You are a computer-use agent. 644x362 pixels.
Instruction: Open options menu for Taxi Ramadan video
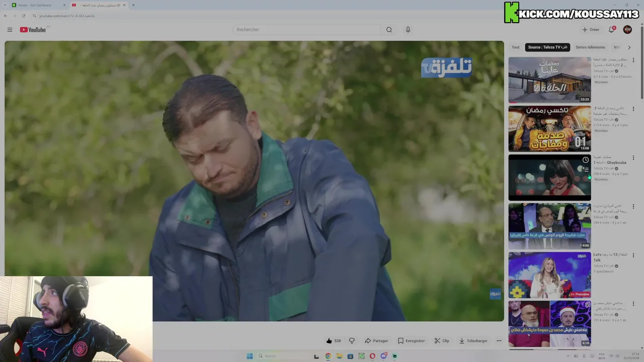[x=633, y=109]
